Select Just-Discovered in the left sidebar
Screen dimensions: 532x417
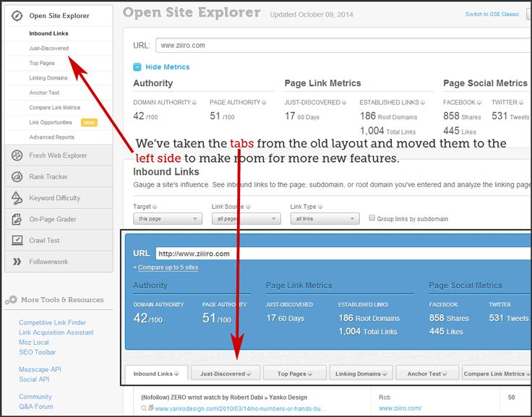tap(49, 48)
